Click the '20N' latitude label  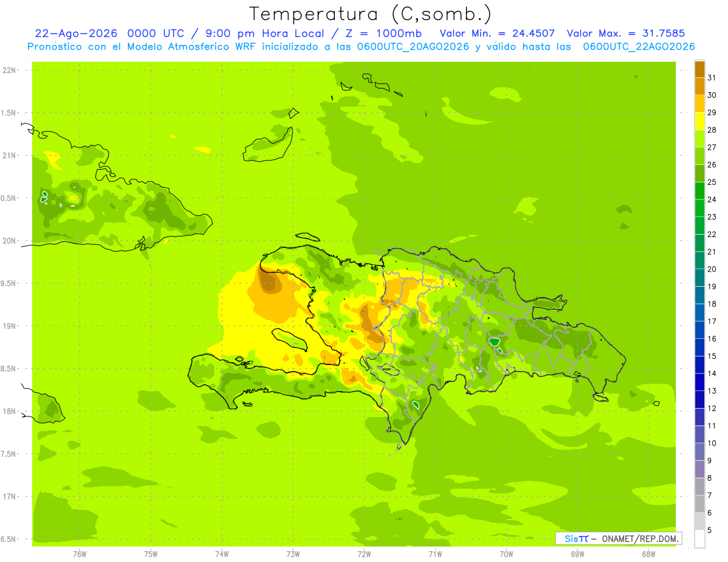(x=8, y=241)
